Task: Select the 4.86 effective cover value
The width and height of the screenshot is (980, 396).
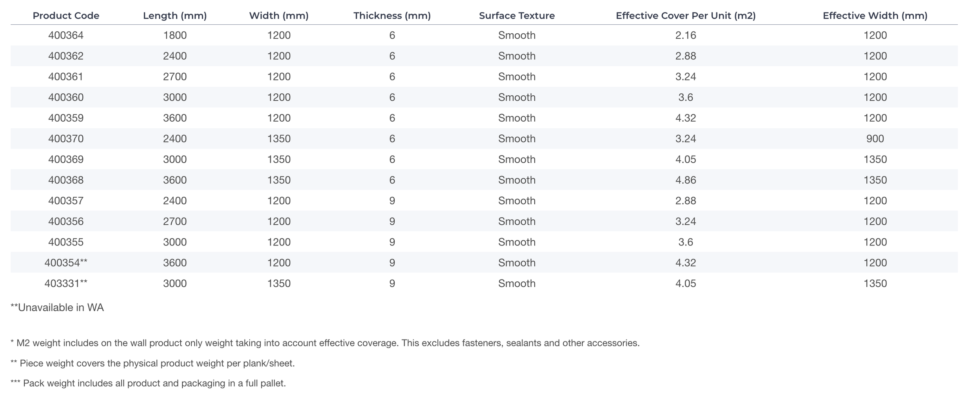Action: pyautogui.click(x=686, y=180)
